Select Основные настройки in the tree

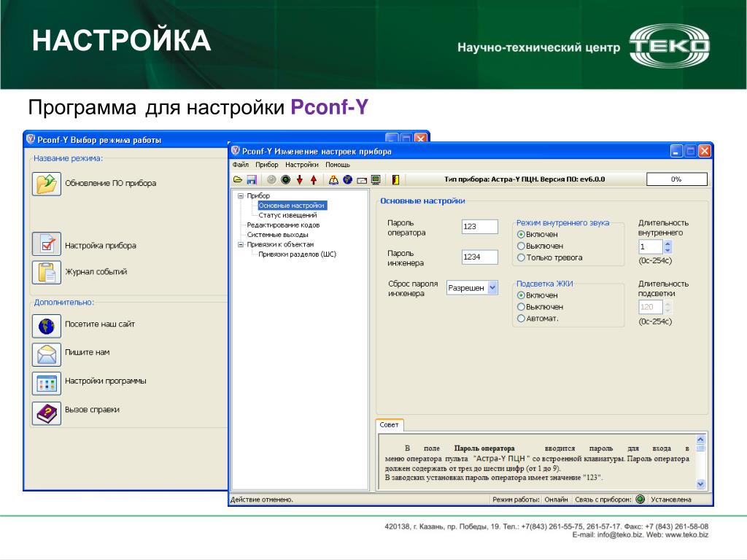coord(292,206)
